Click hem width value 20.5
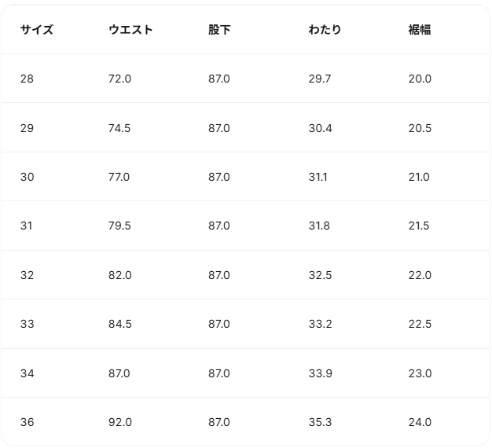The height and width of the screenshot is (448, 492). tap(420, 128)
